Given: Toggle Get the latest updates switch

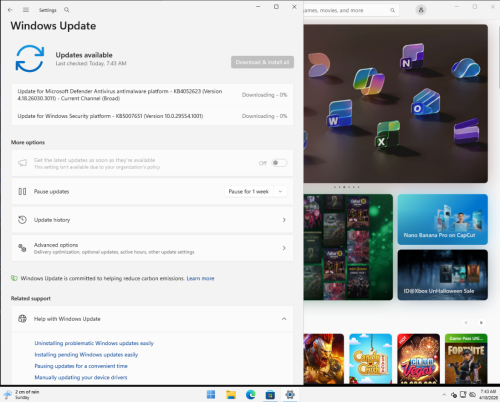Looking at the screenshot, I should [279, 163].
